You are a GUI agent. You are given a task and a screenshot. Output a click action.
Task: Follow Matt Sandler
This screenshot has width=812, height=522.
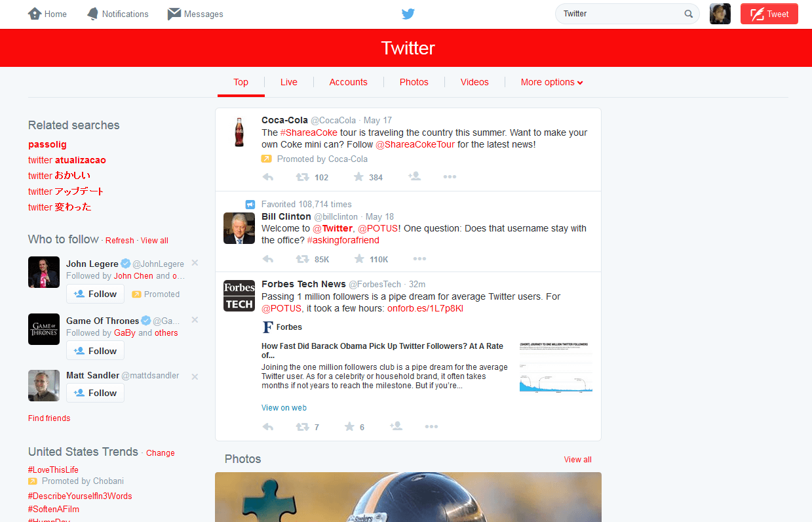95,393
